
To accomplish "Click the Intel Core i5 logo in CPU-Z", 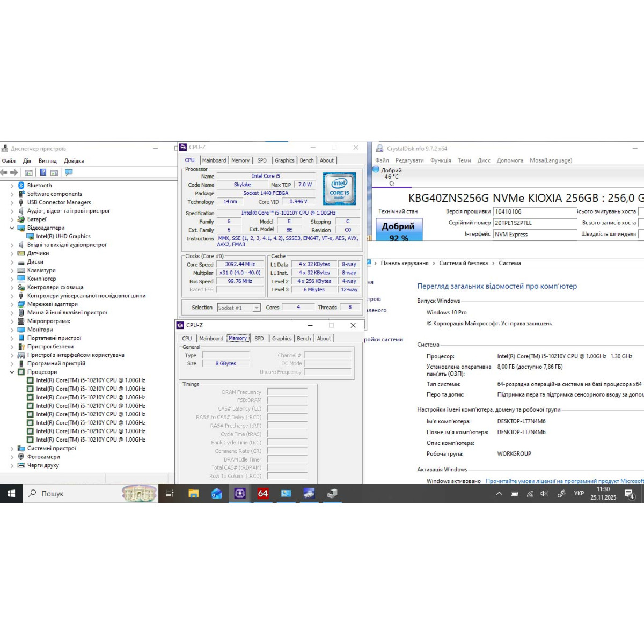I will pyautogui.click(x=339, y=189).
